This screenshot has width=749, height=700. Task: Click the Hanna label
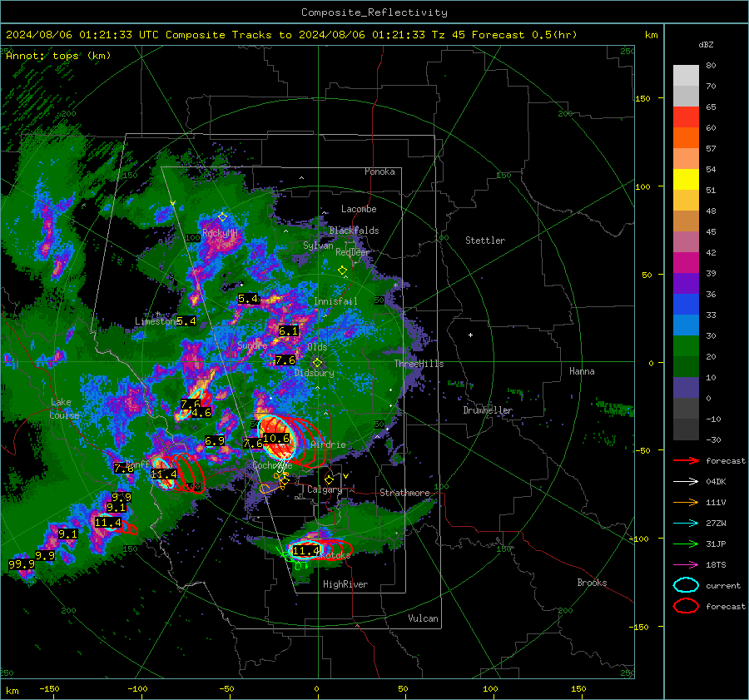click(582, 371)
